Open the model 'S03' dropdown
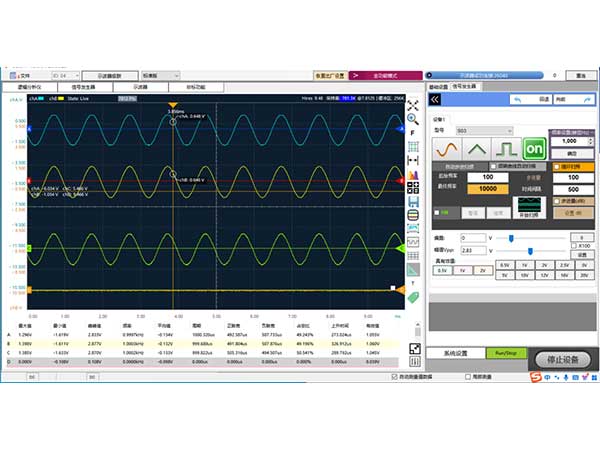Screen dimensions: 600x450 484,131
